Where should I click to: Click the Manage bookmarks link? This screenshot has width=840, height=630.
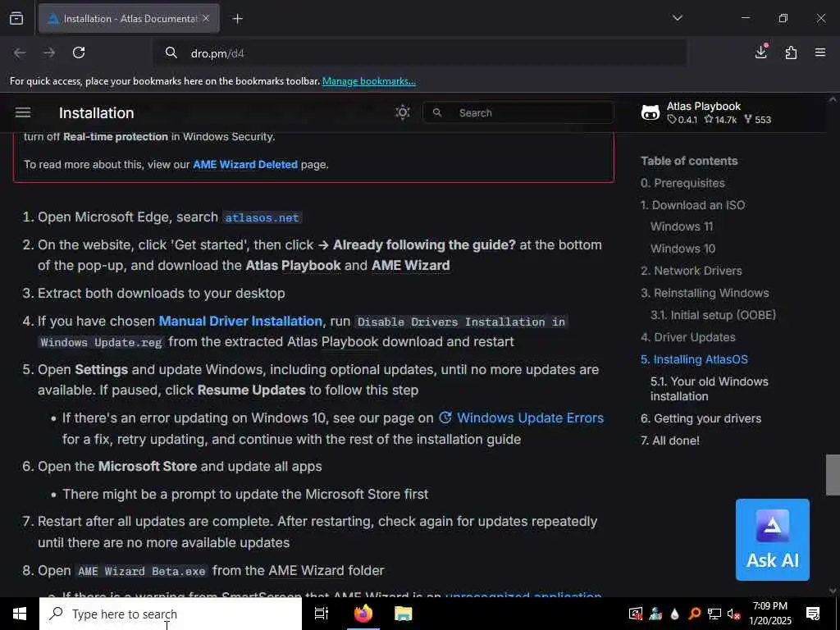pyautogui.click(x=368, y=81)
